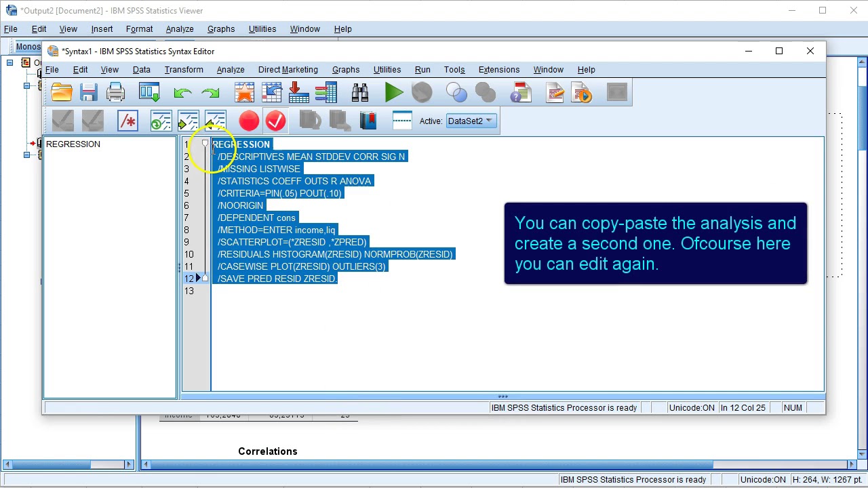Click the document with pencil icon
This screenshot has width=868, height=488.
click(x=555, y=92)
